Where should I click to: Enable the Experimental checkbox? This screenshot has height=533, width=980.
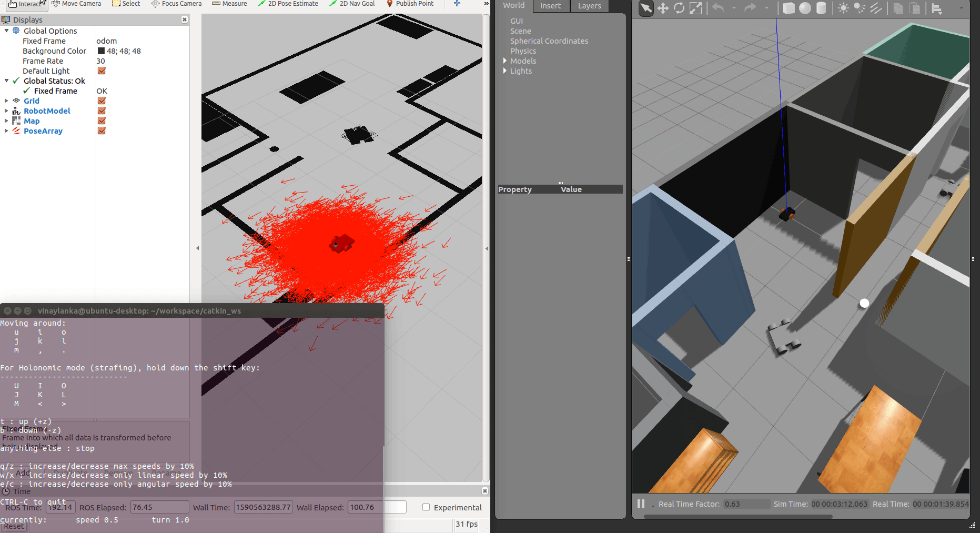click(426, 507)
